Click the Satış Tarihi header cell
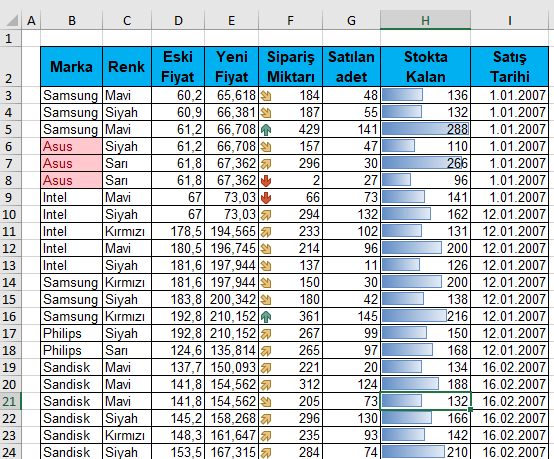554x459 pixels. [509, 66]
